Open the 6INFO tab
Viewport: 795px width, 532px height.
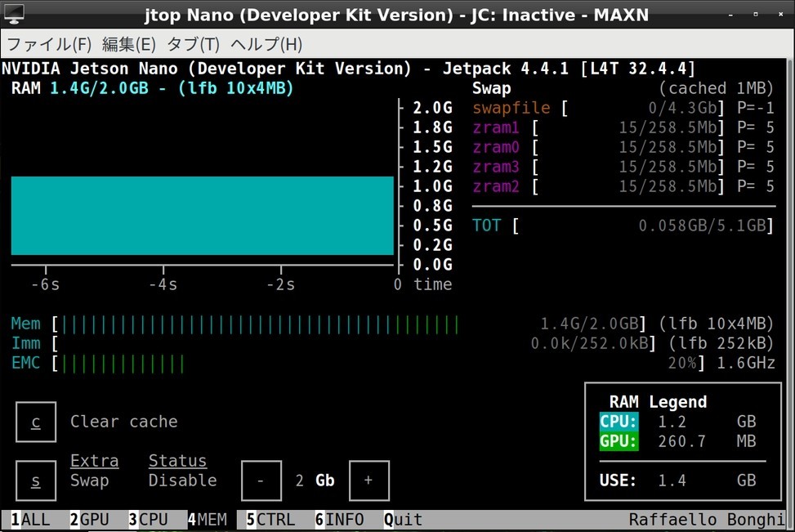point(339,519)
